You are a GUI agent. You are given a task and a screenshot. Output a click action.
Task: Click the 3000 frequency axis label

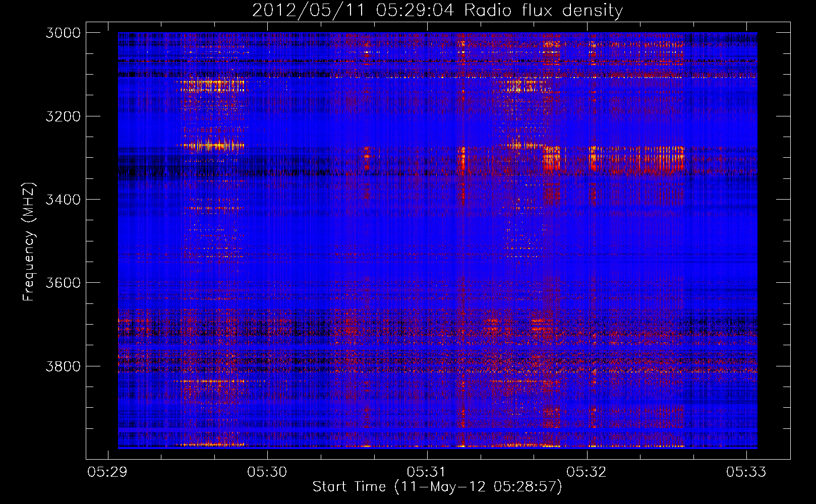[63, 33]
